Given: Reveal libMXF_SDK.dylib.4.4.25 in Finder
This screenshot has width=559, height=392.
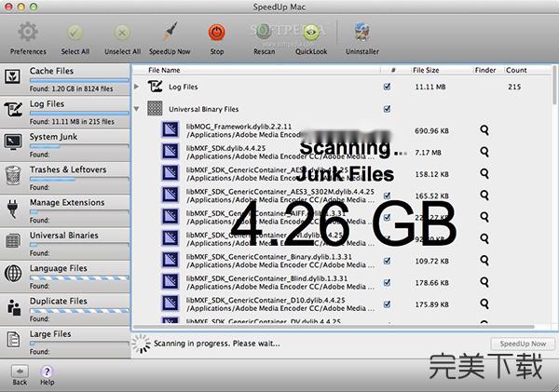Looking at the screenshot, I should pyautogui.click(x=484, y=152).
